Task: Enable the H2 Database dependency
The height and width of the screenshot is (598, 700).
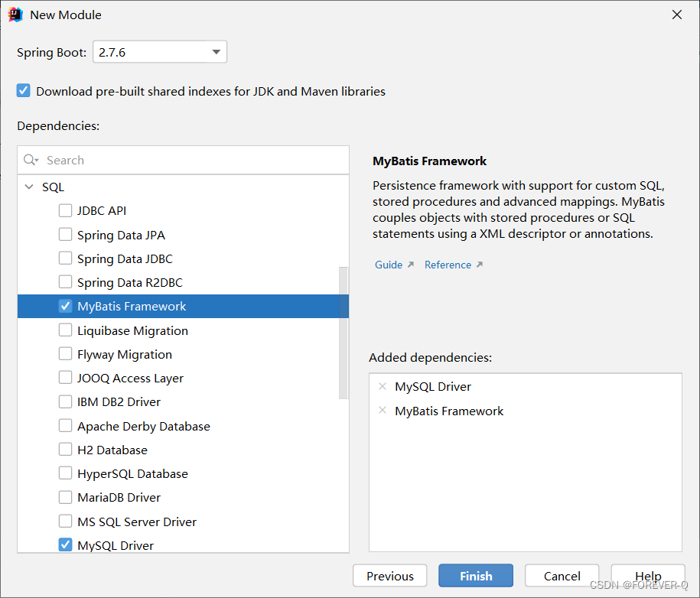Action: (x=65, y=450)
